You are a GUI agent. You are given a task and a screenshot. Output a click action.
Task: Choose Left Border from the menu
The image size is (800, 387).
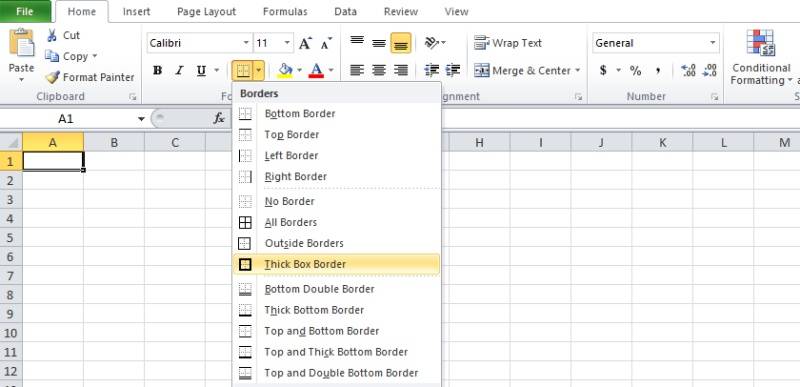[337, 156]
